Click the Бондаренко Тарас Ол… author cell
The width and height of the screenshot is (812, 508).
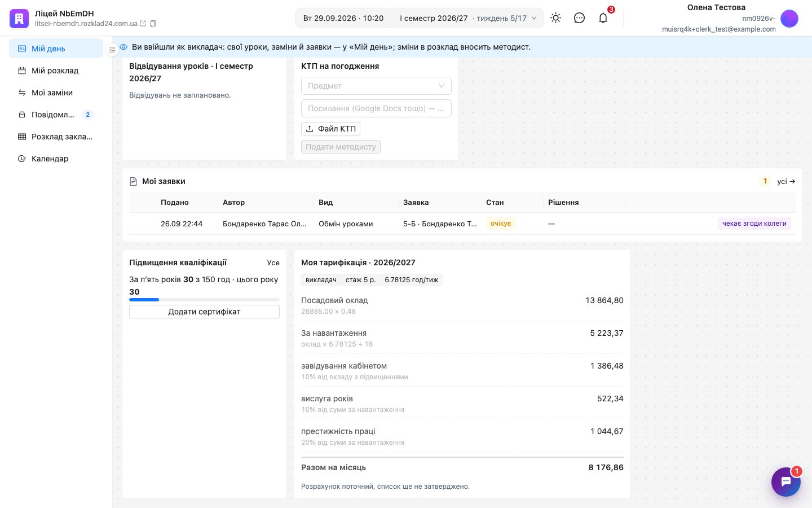coord(264,224)
